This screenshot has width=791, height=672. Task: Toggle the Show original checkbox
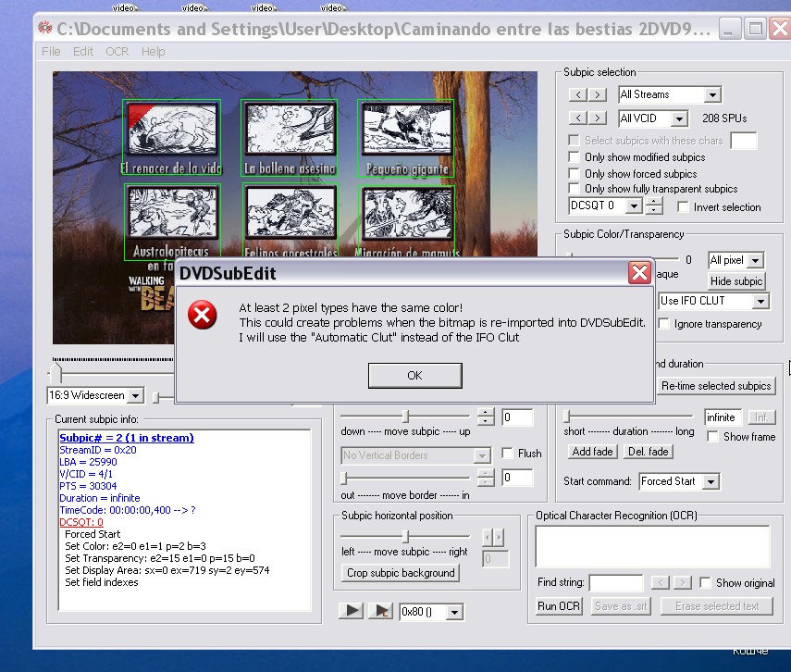click(705, 582)
